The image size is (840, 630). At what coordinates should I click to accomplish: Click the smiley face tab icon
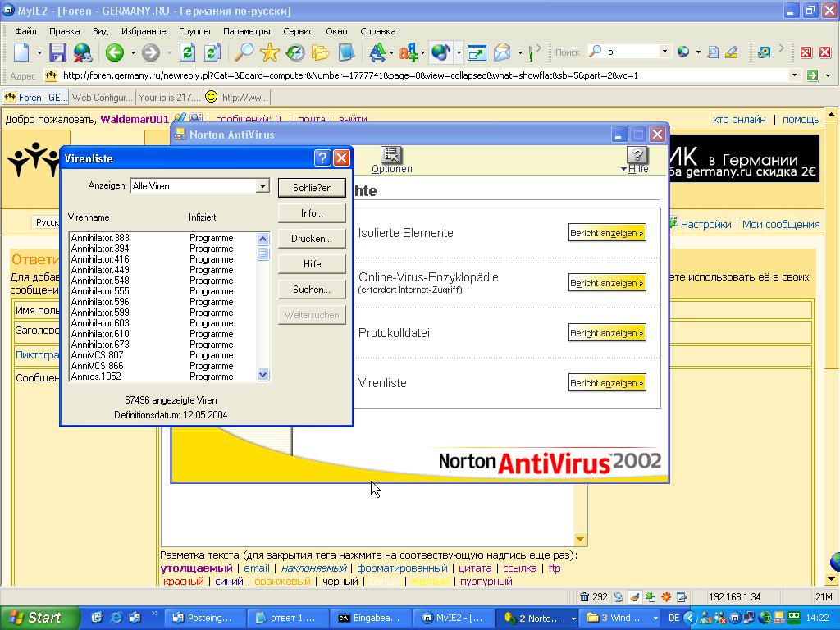point(212,97)
